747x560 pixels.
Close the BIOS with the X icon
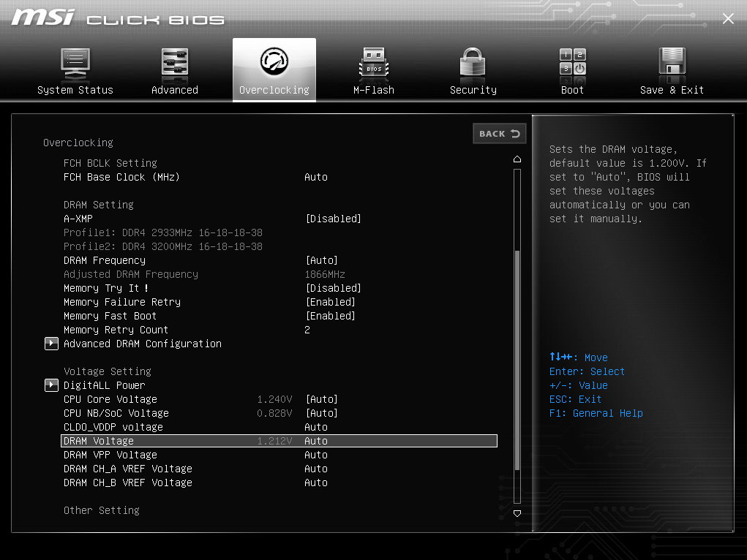pyautogui.click(x=728, y=19)
